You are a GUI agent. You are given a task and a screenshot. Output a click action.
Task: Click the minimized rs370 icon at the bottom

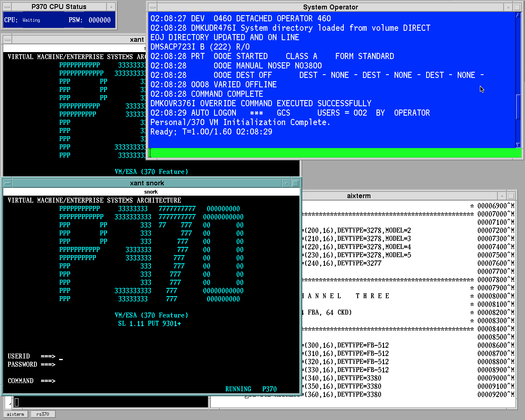pyautogui.click(x=43, y=414)
